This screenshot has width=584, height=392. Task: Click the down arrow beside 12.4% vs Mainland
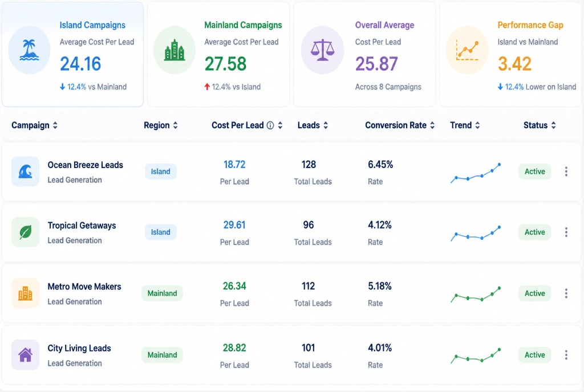point(63,87)
